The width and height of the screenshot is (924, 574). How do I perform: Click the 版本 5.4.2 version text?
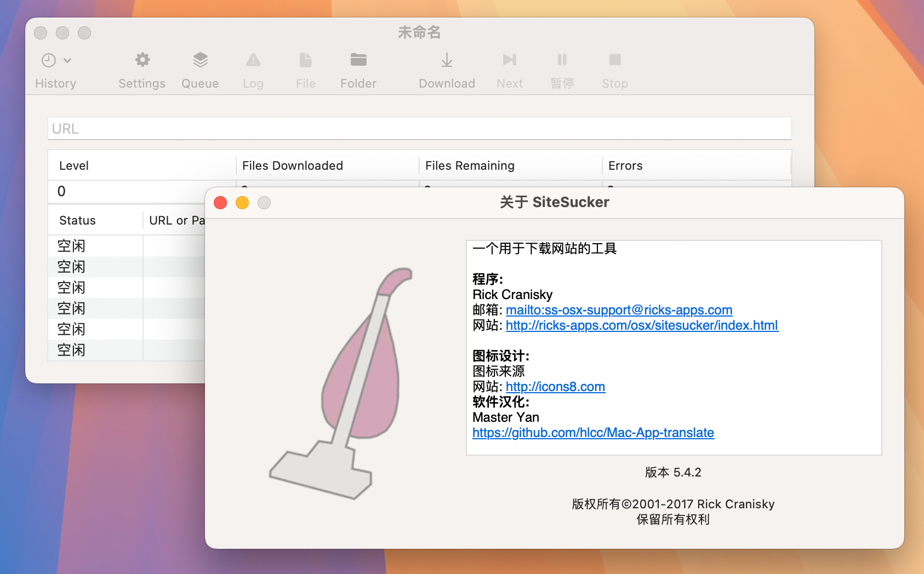point(673,472)
